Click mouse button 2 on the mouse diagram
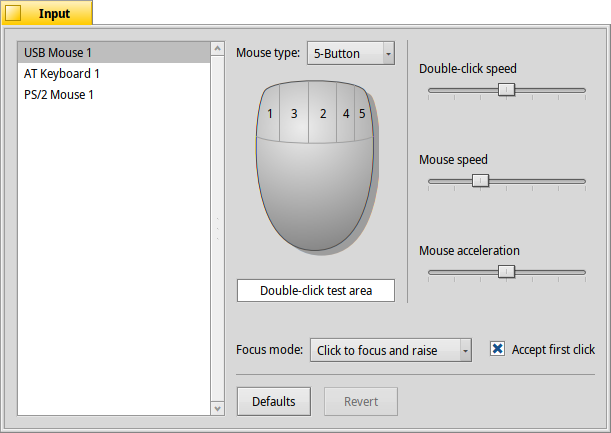 [x=323, y=114]
